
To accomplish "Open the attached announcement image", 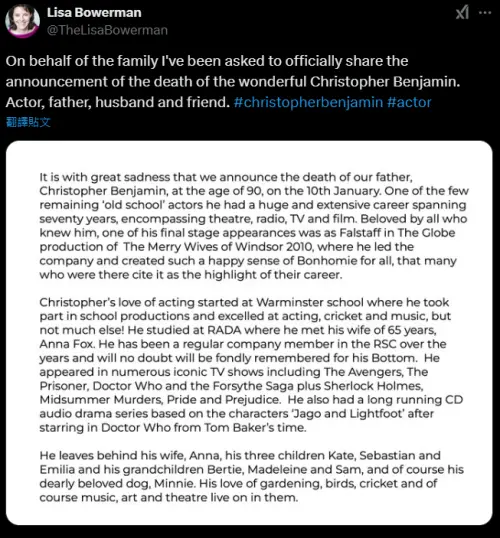I will [249, 332].
